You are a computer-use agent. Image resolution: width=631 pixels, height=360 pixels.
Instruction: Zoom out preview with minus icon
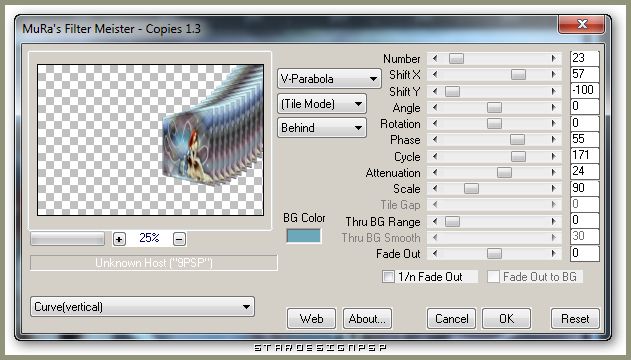179,239
